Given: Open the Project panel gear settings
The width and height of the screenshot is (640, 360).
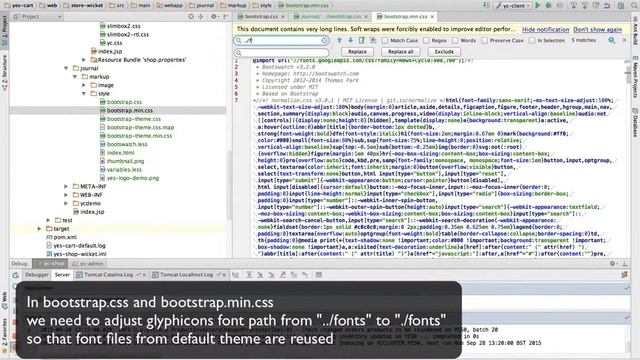Looking at the screenshot, I should pyautogui.click(x=214, y=17).
